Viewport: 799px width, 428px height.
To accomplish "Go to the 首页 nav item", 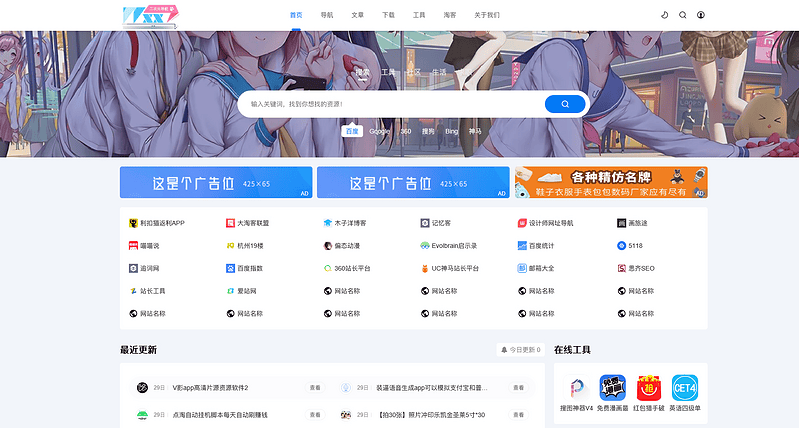I will (296, 15).
